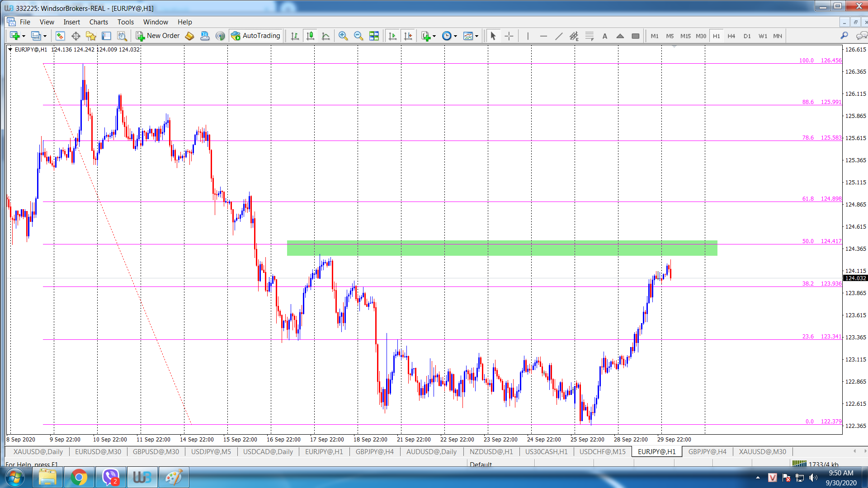
Task: Open the View menu
Action: point(47,22)
